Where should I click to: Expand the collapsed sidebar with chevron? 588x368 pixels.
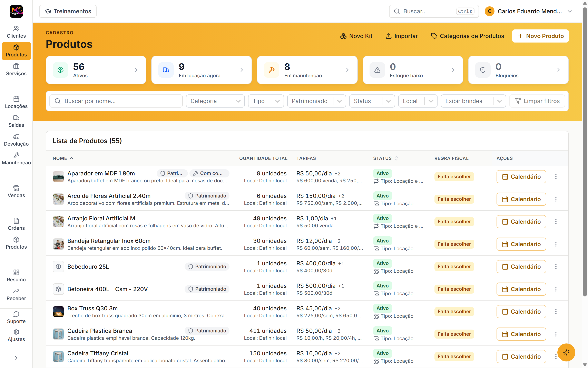point(16,358)
